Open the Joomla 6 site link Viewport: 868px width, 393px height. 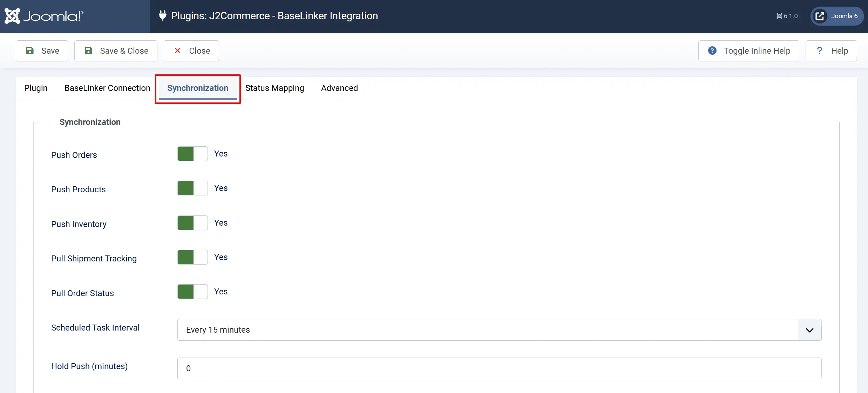tap(837, 16)
